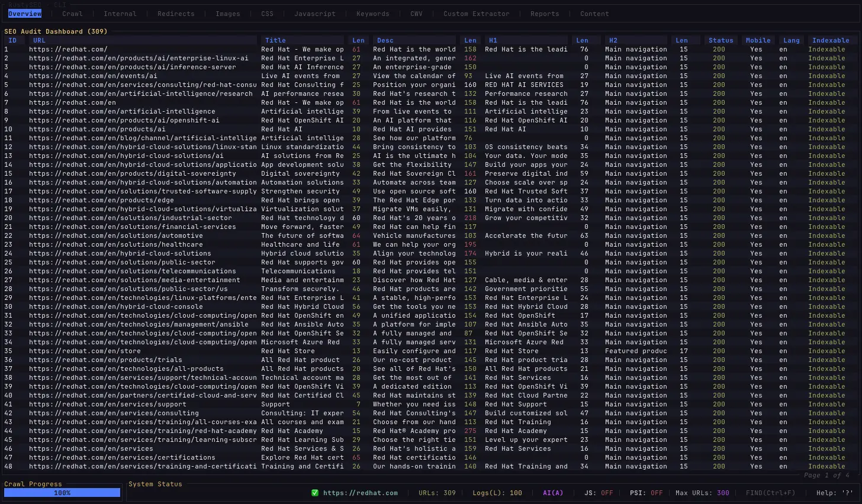The height and width of the screenshot is (504, 862).
Task: Go to the Internal tab
Action: click(120, 14)
